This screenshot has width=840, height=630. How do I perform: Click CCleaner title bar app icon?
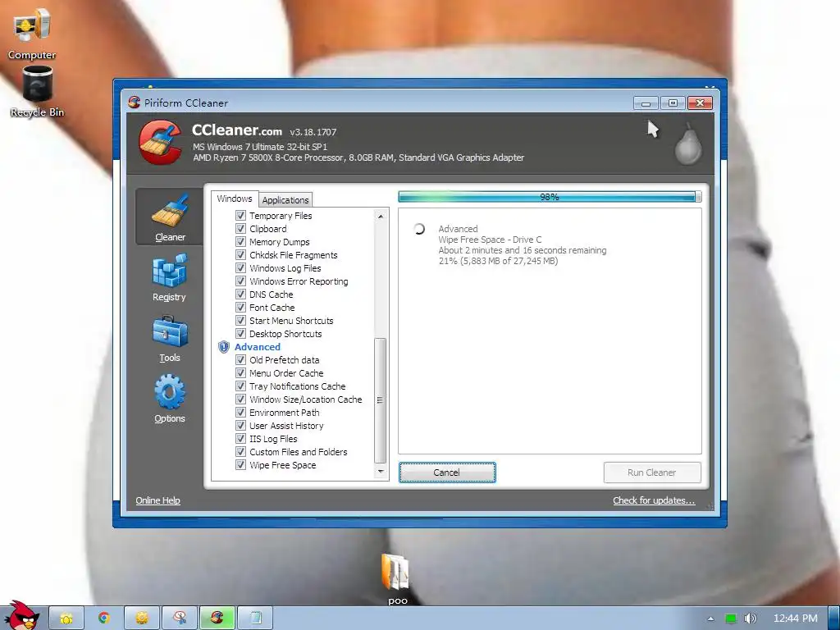[134, 103]
